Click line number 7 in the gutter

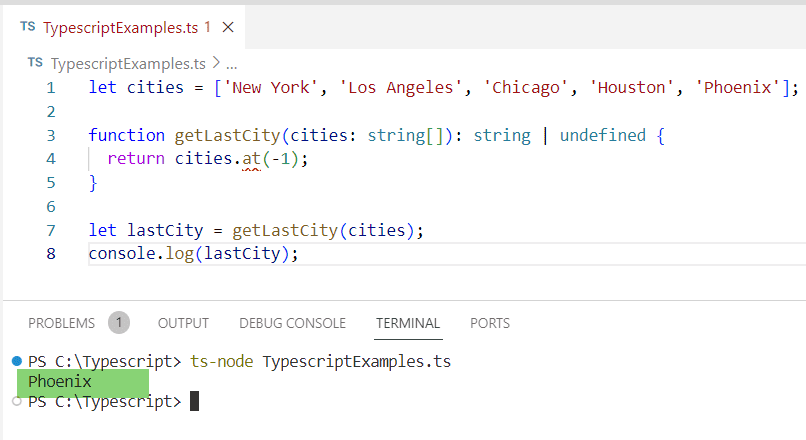[51, 230]
